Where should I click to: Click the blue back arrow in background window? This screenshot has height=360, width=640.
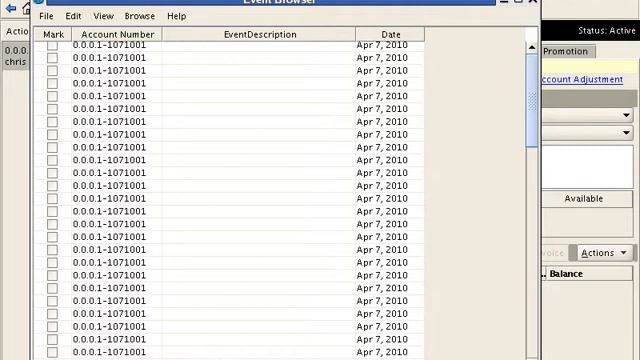point(11,8)
